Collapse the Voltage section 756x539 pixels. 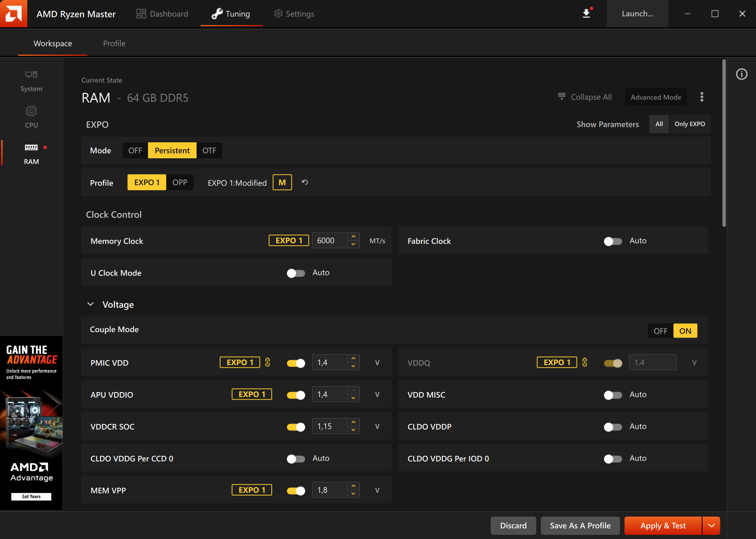pos(90,304)
